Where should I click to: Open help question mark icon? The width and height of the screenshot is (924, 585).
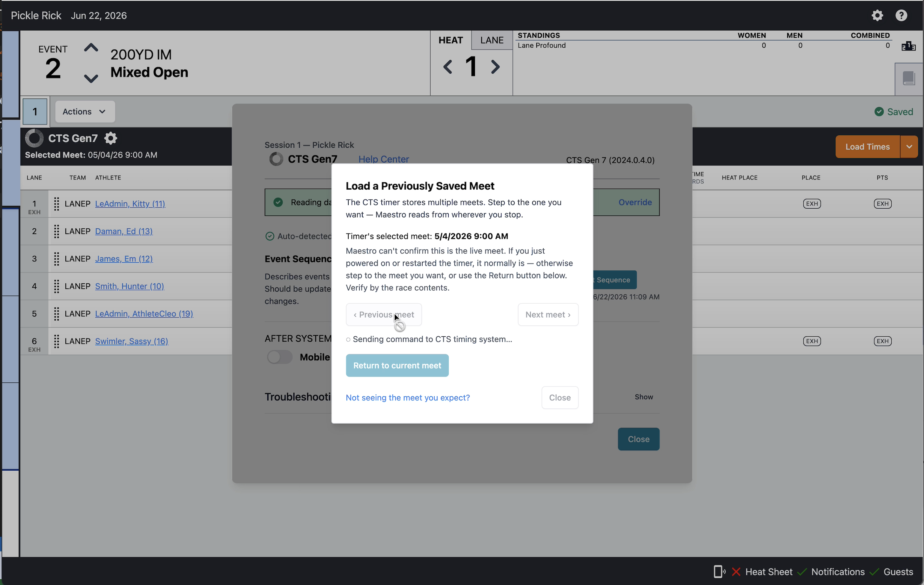coord(901,15)
